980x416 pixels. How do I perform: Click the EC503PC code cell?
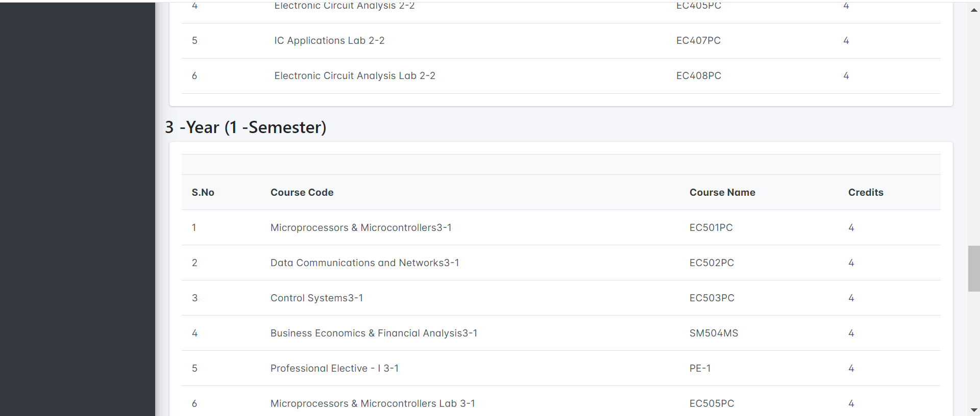pos(712,298)
